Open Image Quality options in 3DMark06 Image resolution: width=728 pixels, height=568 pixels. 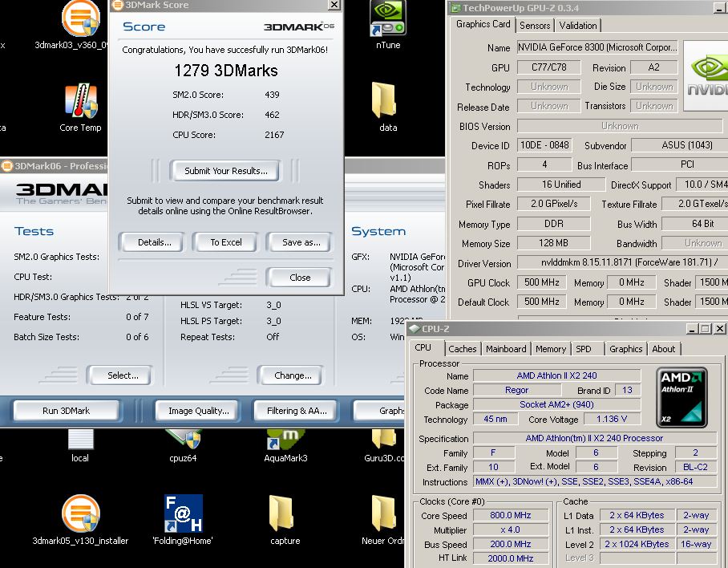tap(199, 411)
